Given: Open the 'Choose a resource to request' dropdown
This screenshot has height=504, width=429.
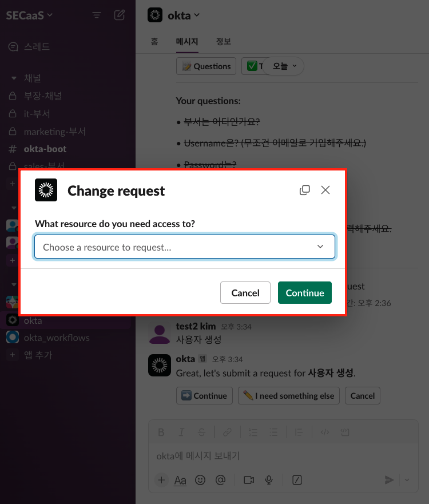Looking at the screenshot, I should (184, 247).
